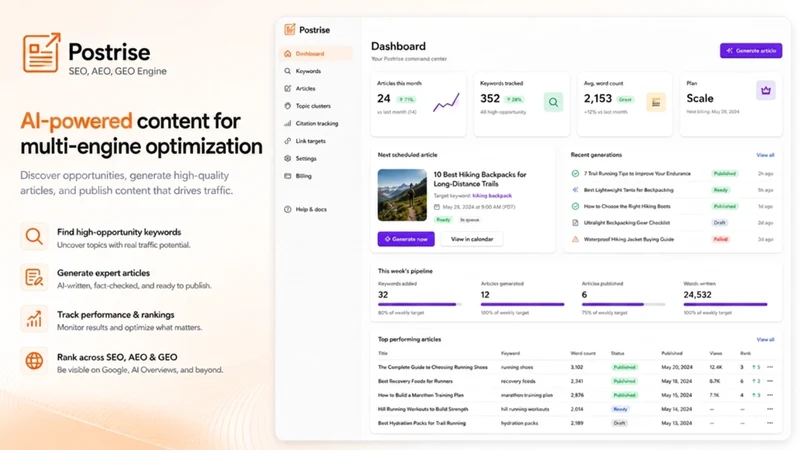
Task: Click the In queue tag on scheduled article
Action: coord(469,220)
